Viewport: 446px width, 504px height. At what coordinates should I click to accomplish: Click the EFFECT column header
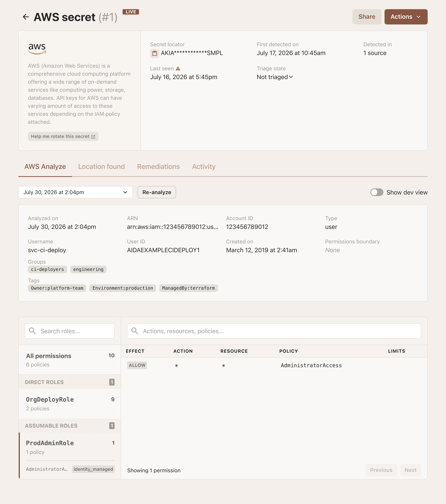click(135, 351)
